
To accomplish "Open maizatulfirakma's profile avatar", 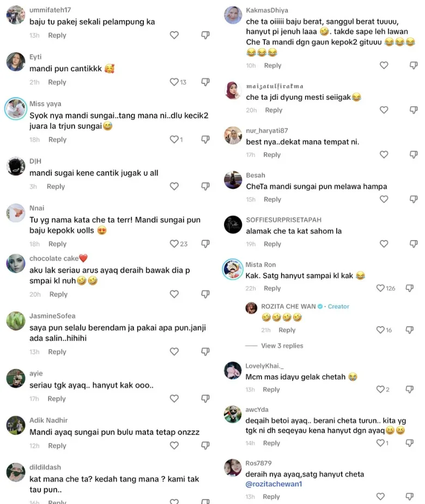I will [x=233, y=91].
